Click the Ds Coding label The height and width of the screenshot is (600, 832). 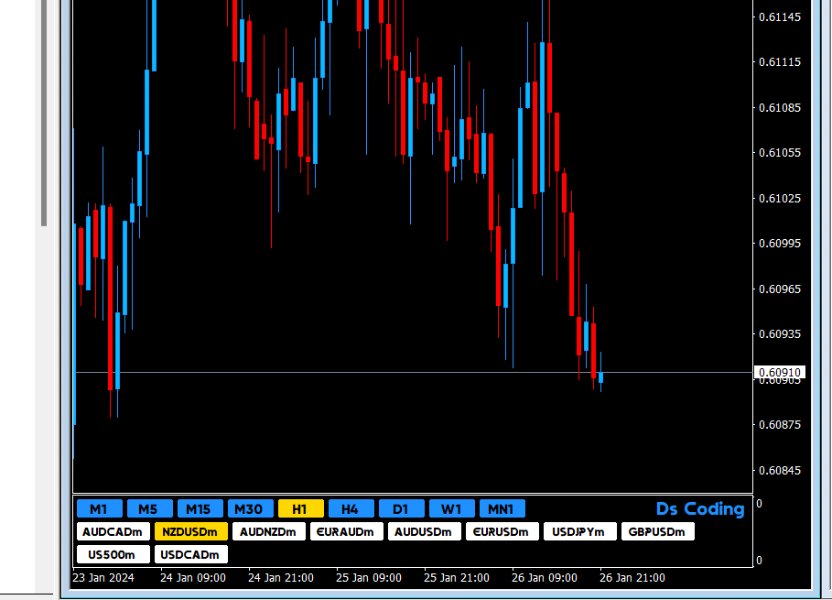(x=700, y=509)
